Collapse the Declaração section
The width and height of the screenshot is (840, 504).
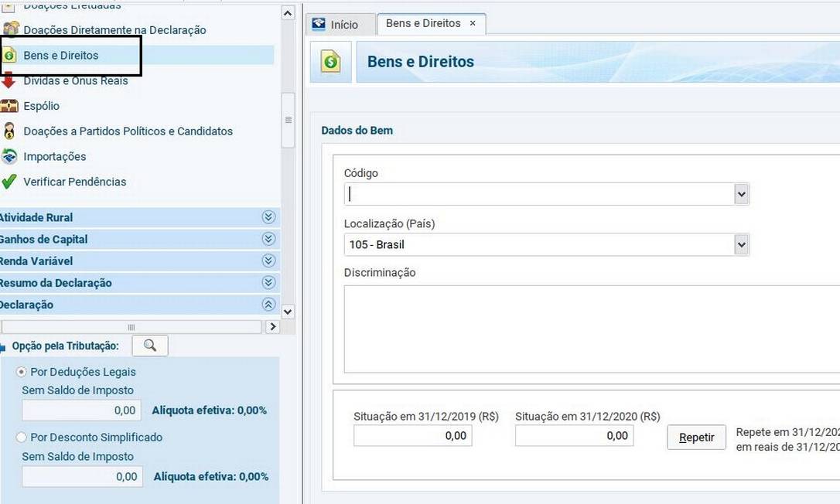268,305
